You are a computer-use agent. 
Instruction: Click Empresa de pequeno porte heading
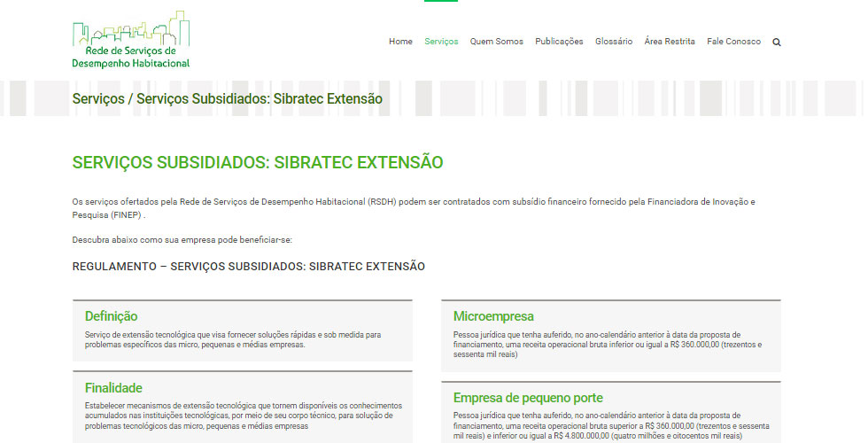point(528,398)
